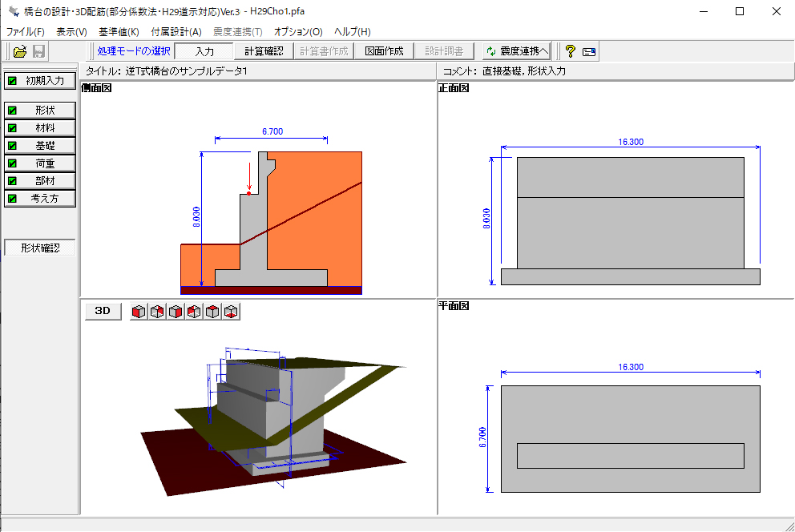Viewport: 795px width, 532px height.
Task: Click the 6.700 dimension in the side view
Action: click(x=272, y=131)
